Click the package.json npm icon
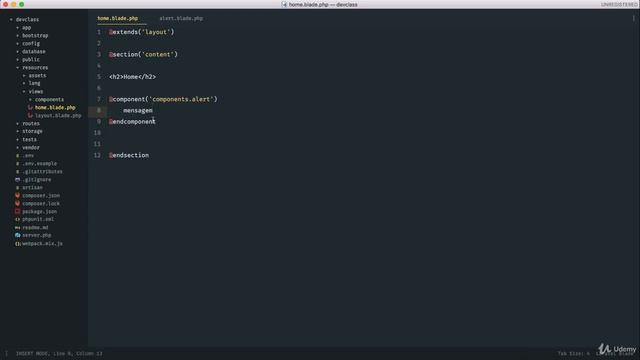Viewport: 640px width, 360px height. pyautogui.click(x=18, y=211)
